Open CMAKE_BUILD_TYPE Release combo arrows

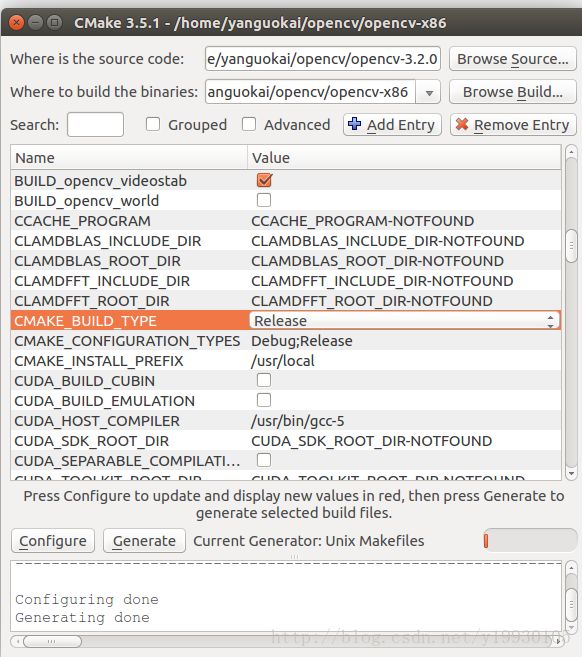[550, 321]
